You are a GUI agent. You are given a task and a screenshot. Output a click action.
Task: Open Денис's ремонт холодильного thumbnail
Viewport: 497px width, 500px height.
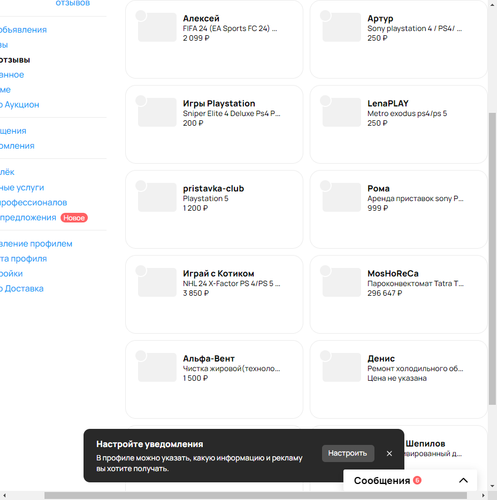(x=342, y=367)
